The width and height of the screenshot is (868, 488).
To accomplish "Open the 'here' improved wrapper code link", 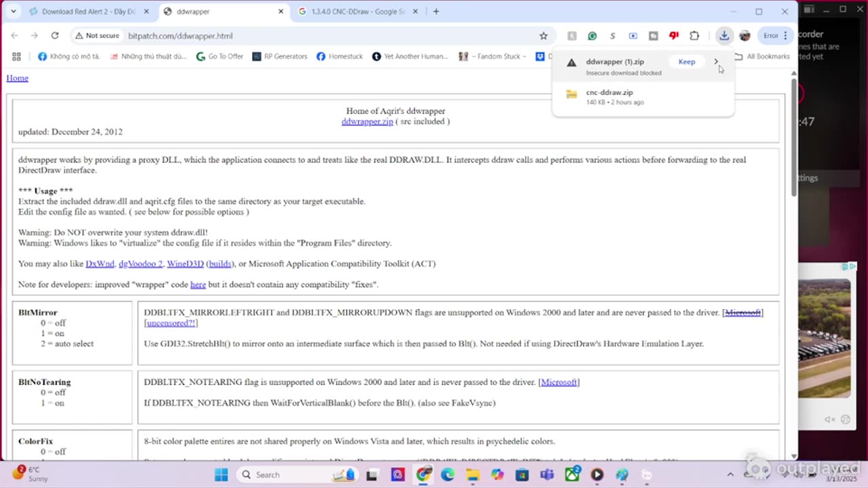I will point(198,285).
